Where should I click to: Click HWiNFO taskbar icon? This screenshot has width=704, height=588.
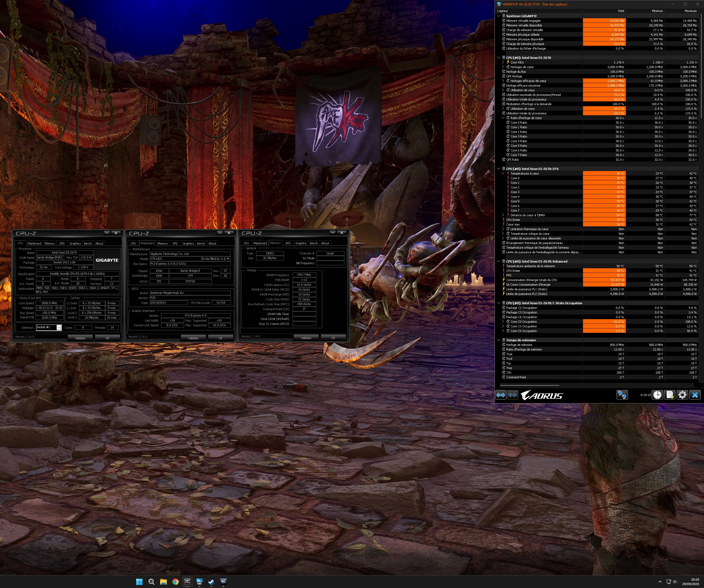tap(199, 582)
